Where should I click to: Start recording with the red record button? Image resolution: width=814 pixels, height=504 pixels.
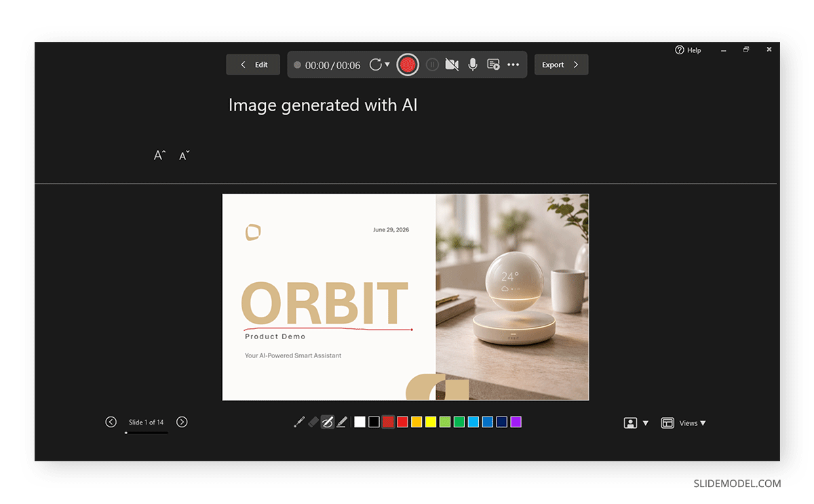(x=407, y=64)
